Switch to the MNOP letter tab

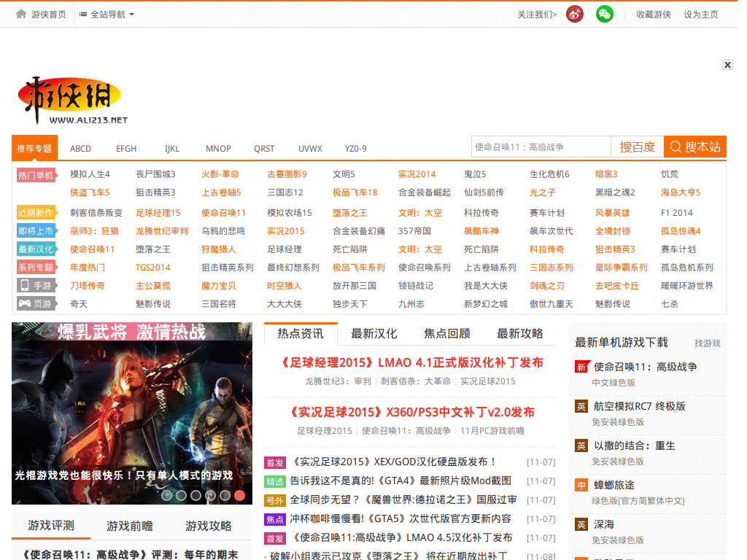pos(218,149)
